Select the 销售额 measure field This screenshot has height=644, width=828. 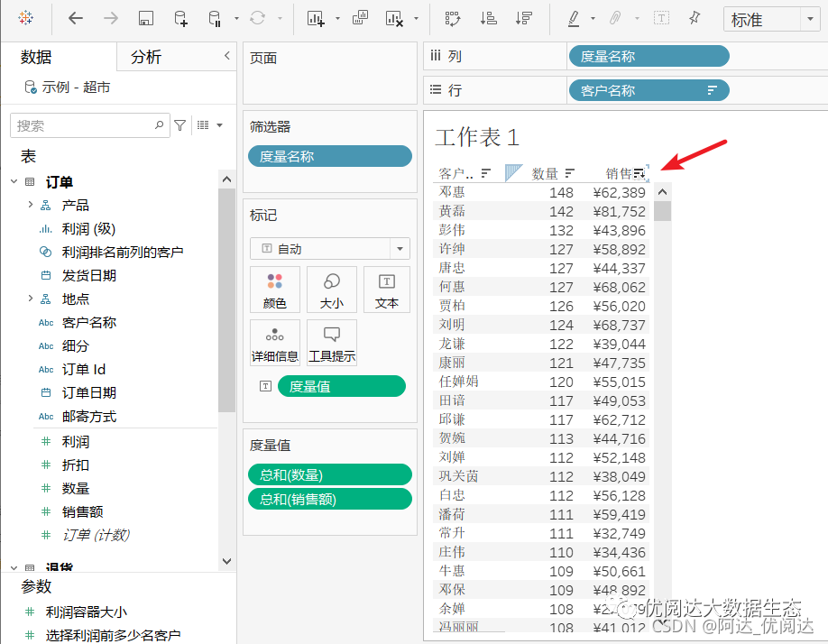point(82,511)
